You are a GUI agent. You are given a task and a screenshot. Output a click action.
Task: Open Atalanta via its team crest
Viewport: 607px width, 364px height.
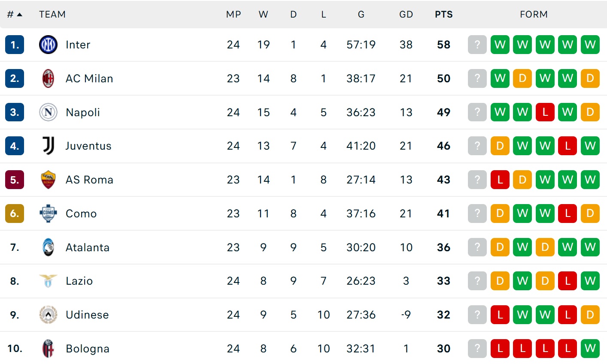[x=48, y=247]
